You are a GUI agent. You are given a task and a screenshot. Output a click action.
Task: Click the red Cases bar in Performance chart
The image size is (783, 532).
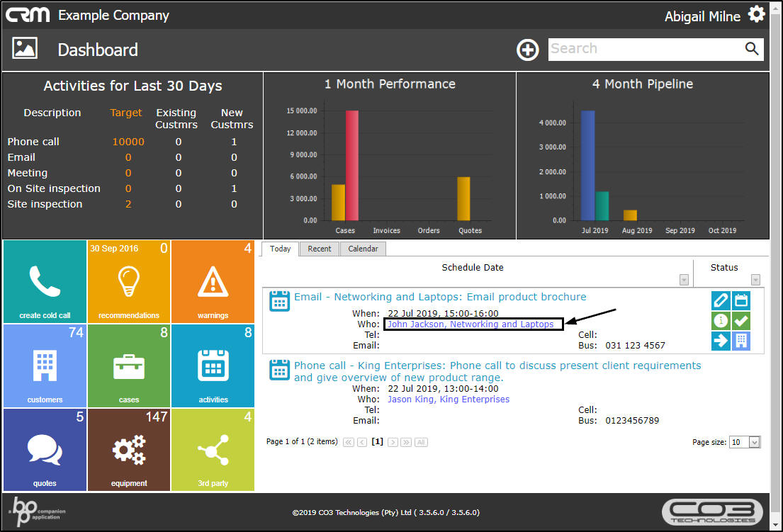pos(352,166)
